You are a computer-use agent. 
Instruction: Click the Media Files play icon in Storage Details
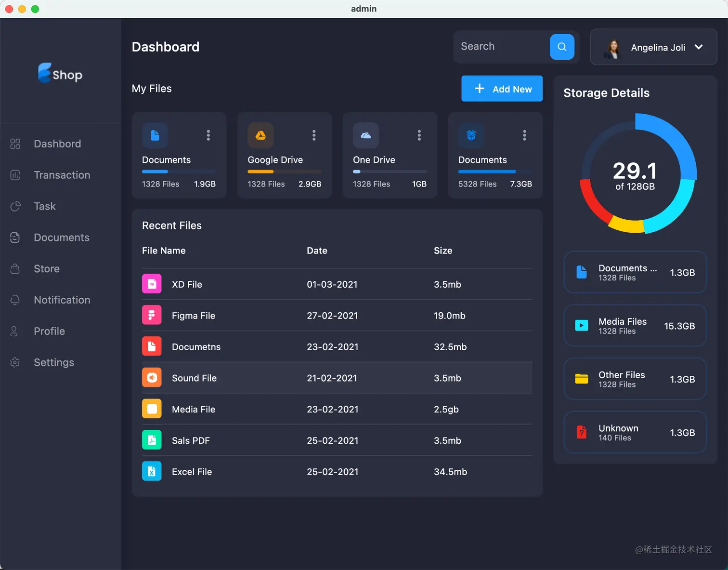click(x=582, y=326)
